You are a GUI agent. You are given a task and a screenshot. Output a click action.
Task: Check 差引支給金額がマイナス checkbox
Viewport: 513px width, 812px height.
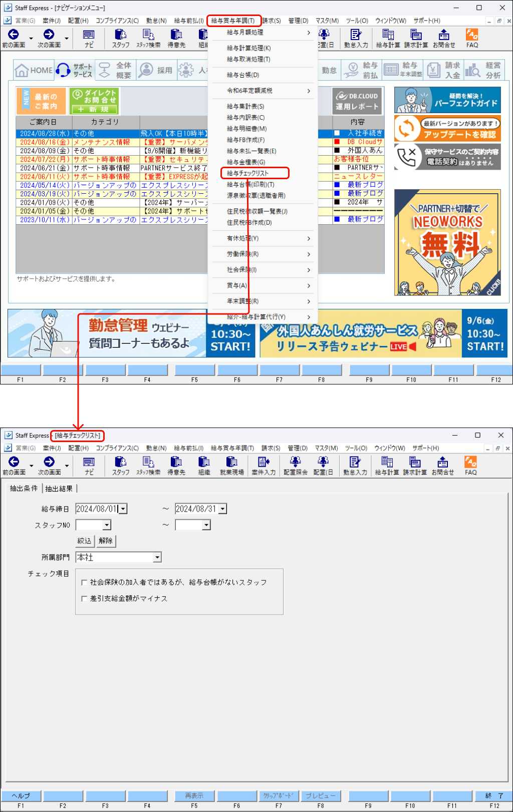pyautogui.click(x=84, y=599)
